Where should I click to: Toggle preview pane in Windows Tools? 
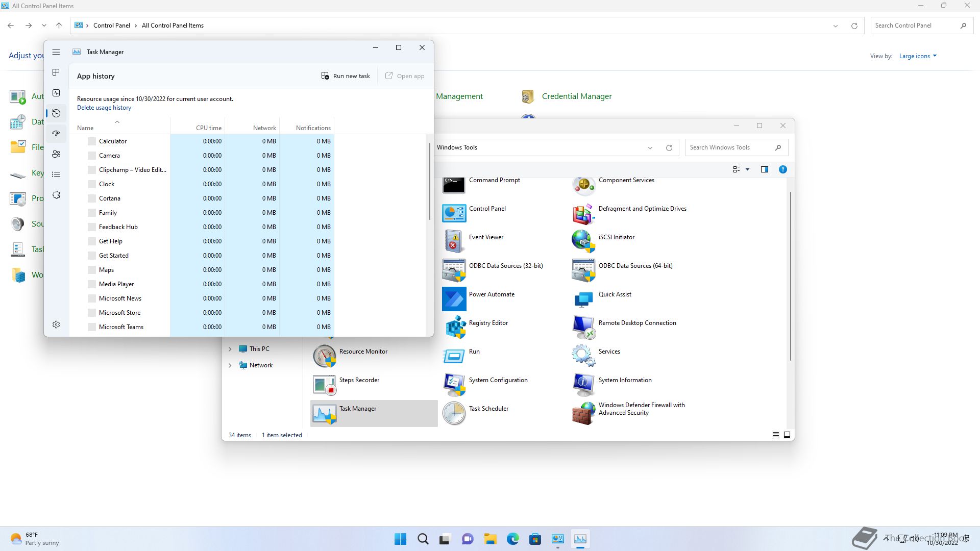point(765,169)
